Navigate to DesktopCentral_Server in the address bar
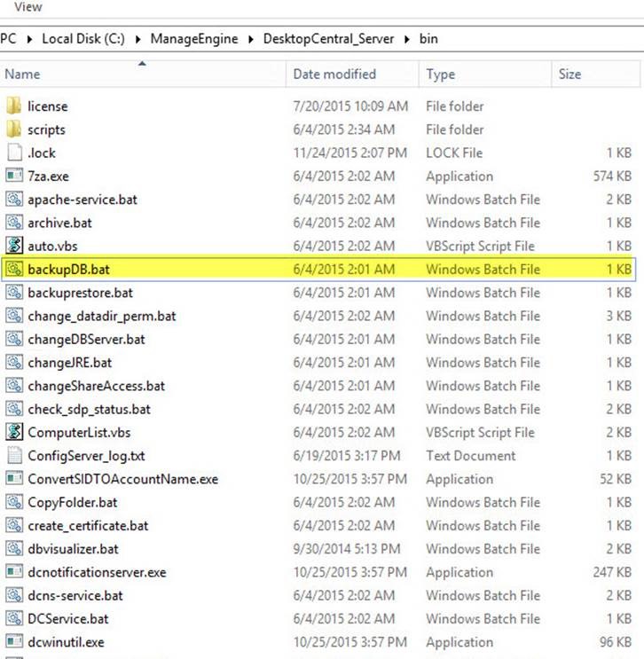The image size is (644, 659). (328, 39)
